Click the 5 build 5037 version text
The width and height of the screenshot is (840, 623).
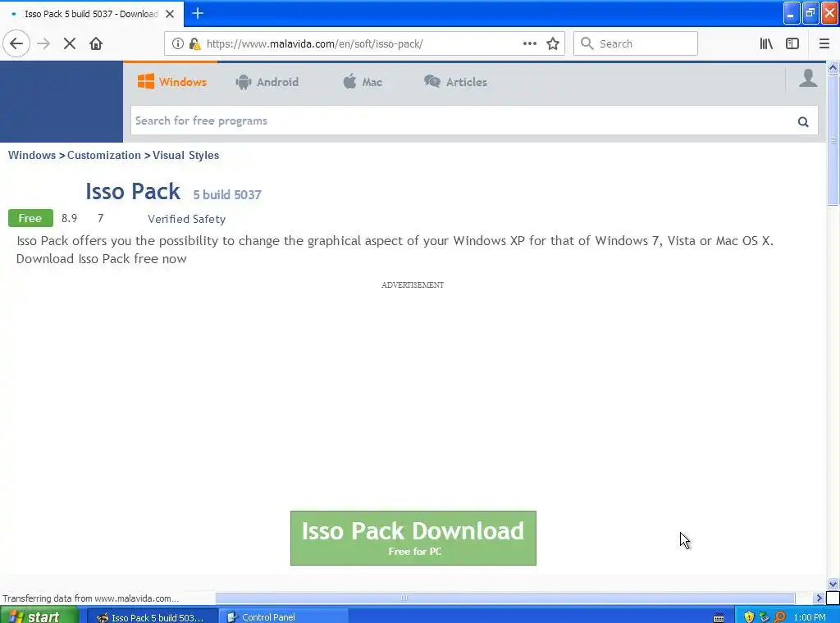click(x=227, y=194)
